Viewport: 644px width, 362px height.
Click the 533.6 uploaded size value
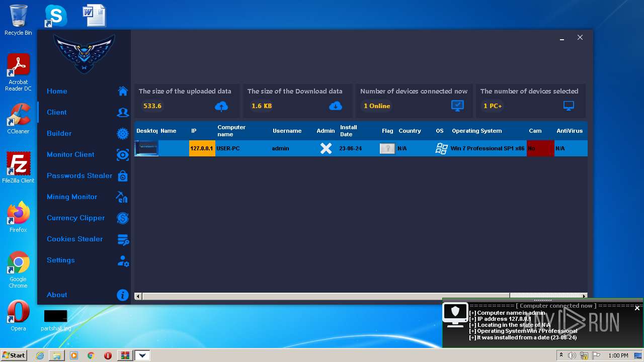(152, 106)
